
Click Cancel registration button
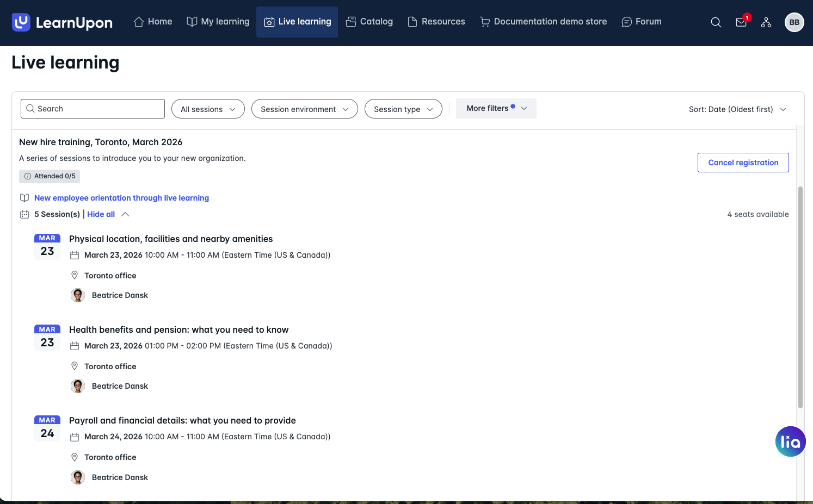coord(743,163)
